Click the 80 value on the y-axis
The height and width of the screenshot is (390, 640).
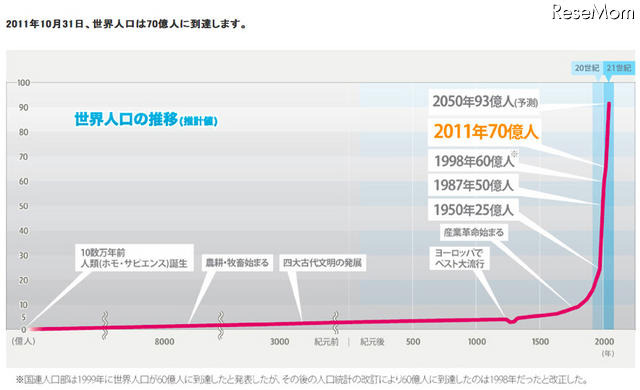24,132
